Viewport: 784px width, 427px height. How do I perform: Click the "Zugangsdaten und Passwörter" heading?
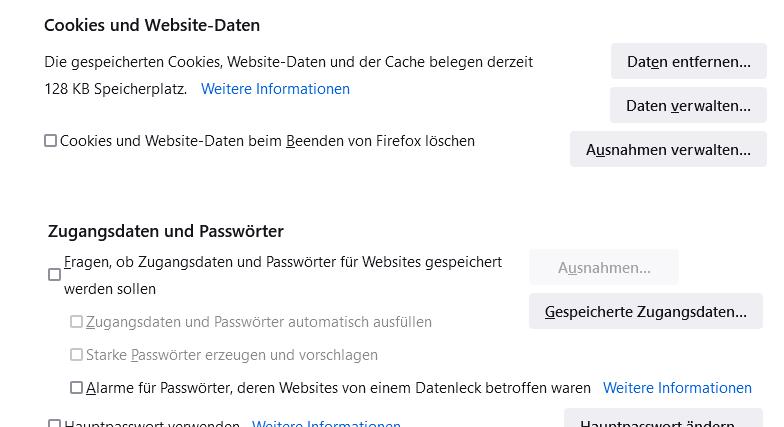tap(166, 231)
